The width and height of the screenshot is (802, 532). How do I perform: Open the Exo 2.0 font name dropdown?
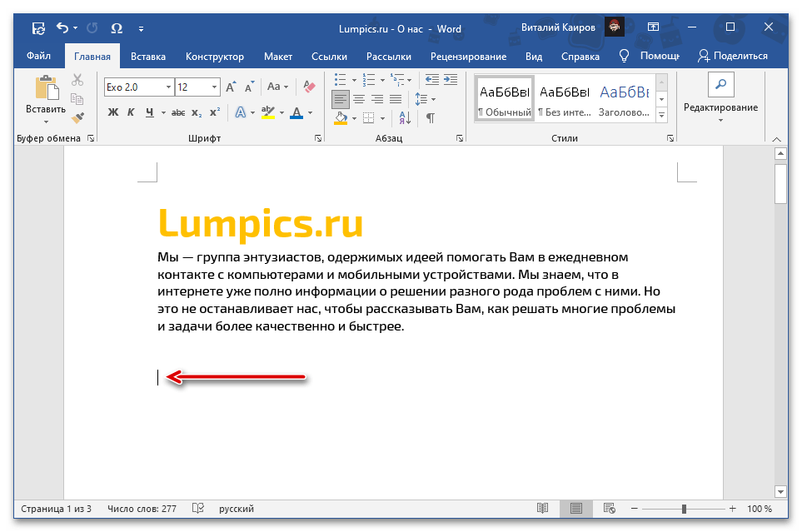(x=169, y=87)
